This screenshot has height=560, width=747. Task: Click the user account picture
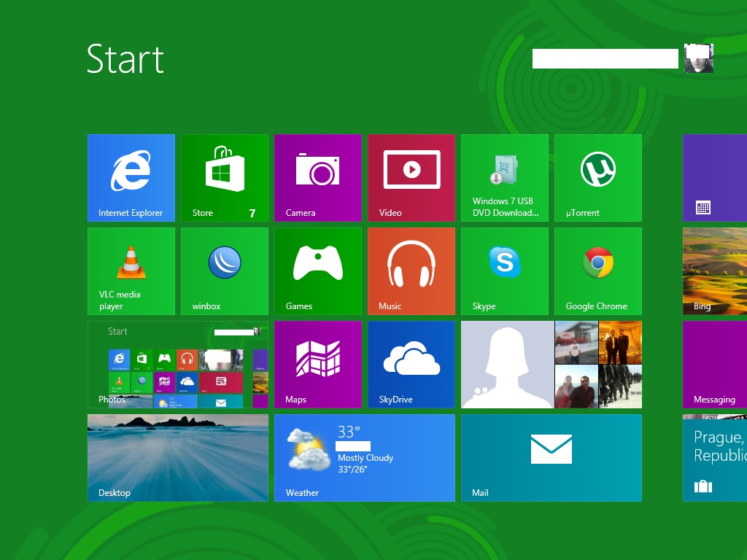tap(698, 58)
